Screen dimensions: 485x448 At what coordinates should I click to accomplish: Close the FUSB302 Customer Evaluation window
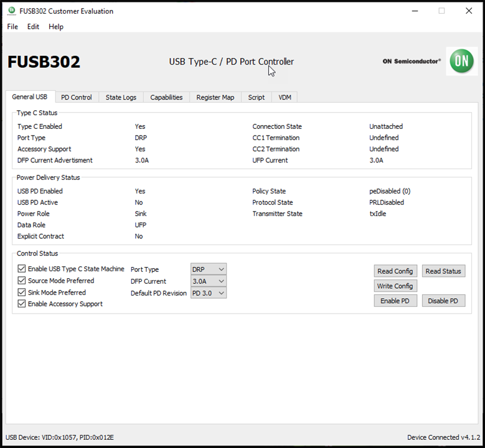tap(469, 11)
